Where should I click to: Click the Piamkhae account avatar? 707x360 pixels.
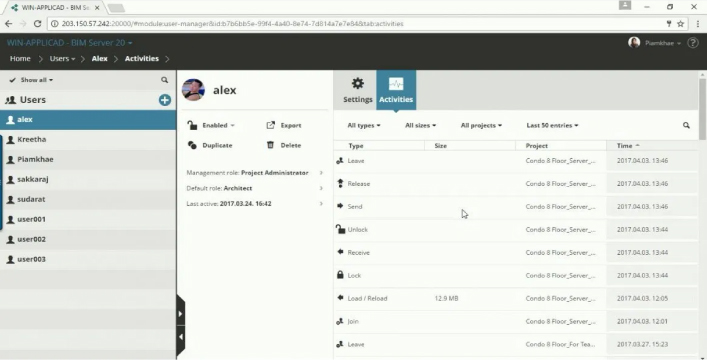tap(634, 42)
